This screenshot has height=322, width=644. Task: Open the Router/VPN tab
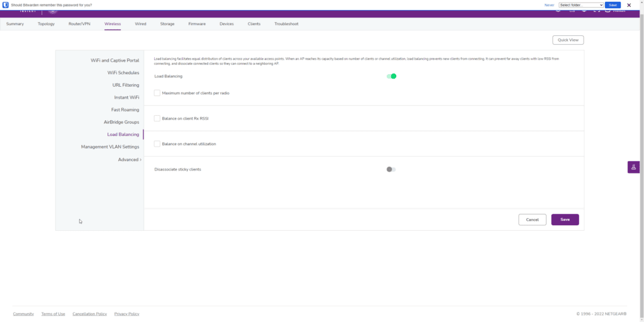pos(79,24)
